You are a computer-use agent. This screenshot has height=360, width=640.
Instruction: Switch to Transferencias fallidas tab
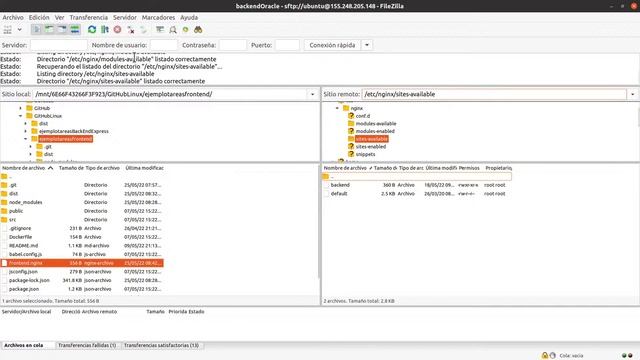point(87,345)
